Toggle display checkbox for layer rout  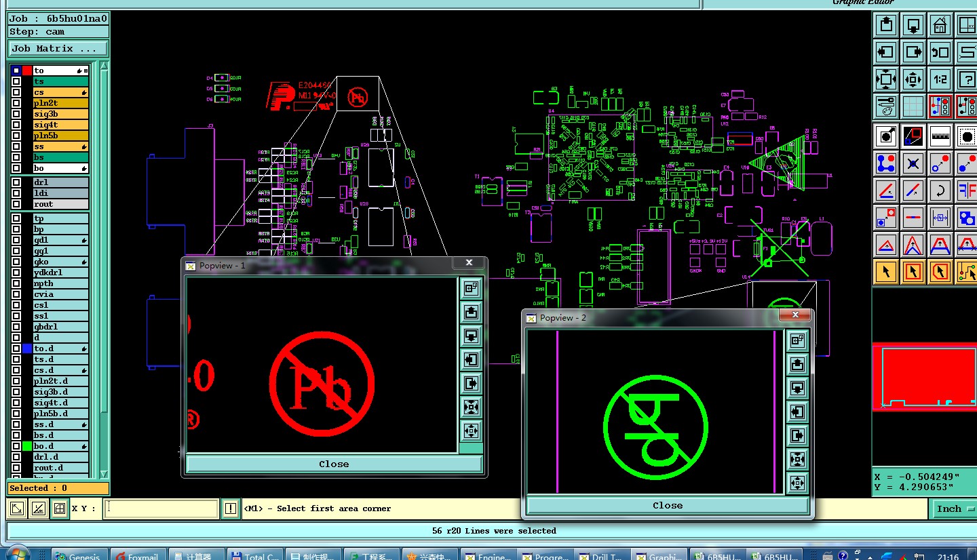point(16,204)
